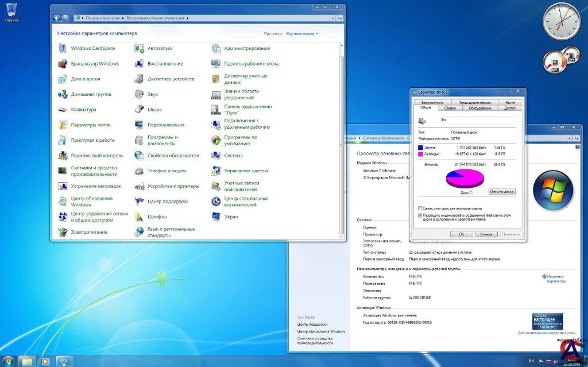Click the Start button on taskbar
The image size is (588, 367).
click(x=7, y=361)
